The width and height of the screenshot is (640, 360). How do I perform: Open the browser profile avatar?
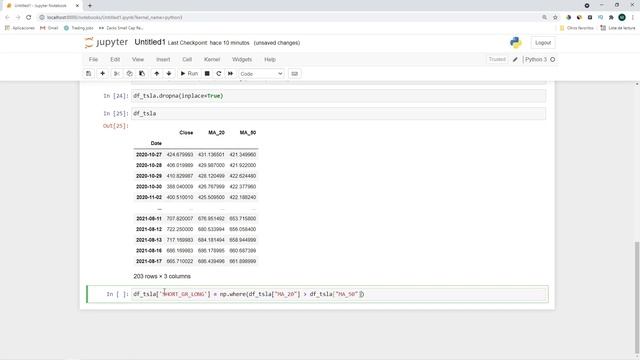click(x=622, y=18)
